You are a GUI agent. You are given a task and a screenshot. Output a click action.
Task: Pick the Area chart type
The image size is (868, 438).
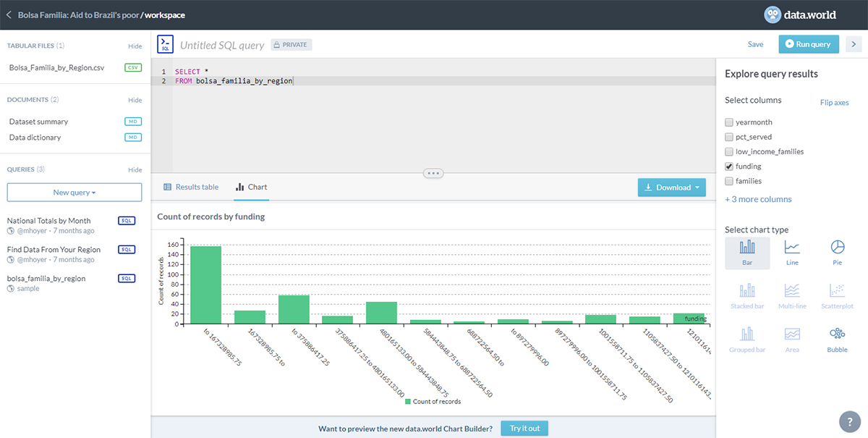pyautogui.click(x=792, y=339)
